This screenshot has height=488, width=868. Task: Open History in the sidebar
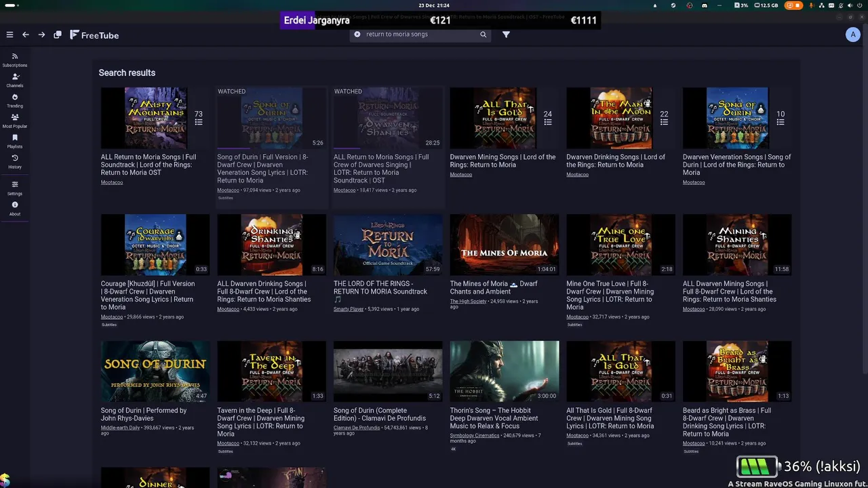pyautogui.click(x=15, y=161)
